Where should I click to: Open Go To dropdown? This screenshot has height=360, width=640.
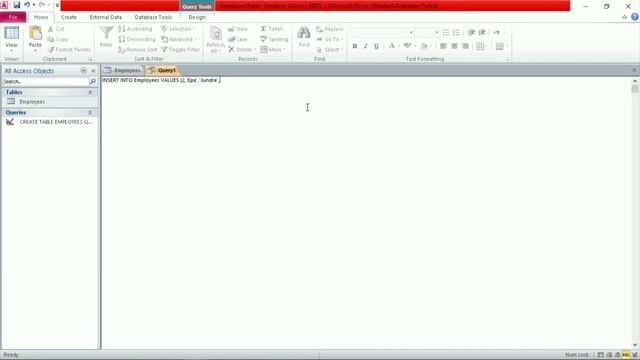(329, 39)
